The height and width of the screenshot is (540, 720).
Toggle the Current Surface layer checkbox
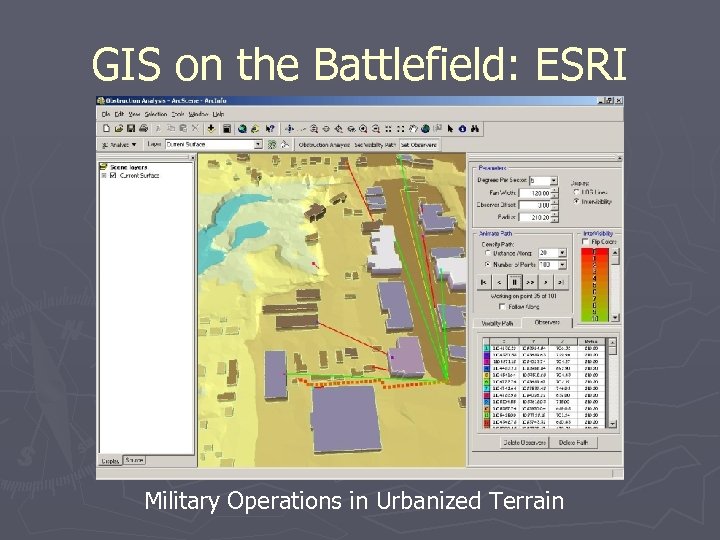(x=113, y=175)
